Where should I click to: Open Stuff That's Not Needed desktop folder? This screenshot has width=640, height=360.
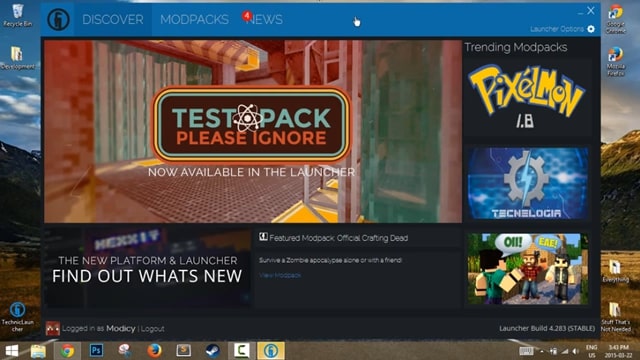[615, 317]
